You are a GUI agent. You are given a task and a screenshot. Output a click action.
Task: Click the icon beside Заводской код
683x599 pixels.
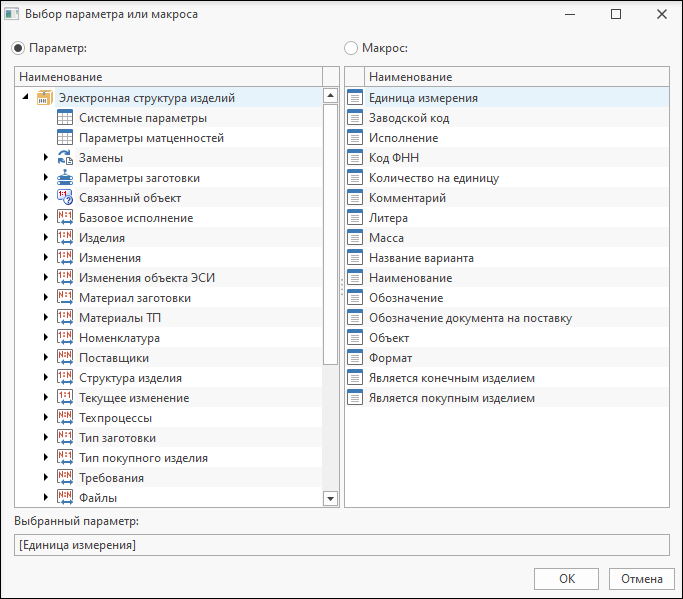coord(354,118)
